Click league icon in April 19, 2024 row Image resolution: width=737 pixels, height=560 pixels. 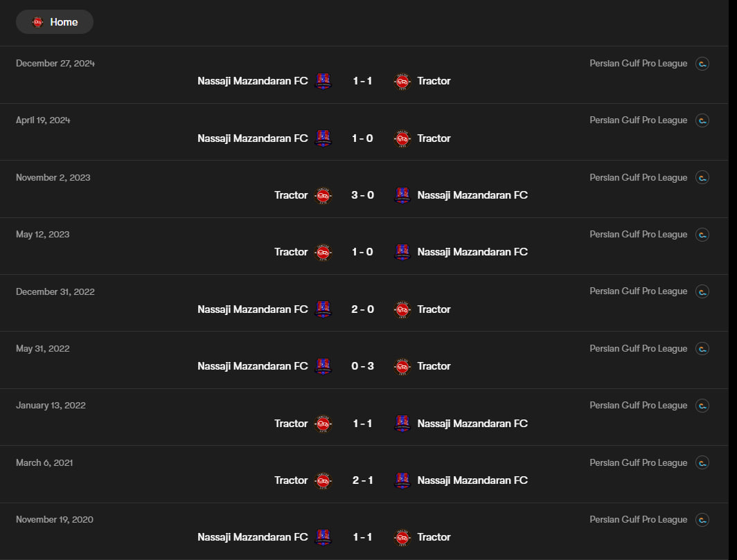[702, 120]
